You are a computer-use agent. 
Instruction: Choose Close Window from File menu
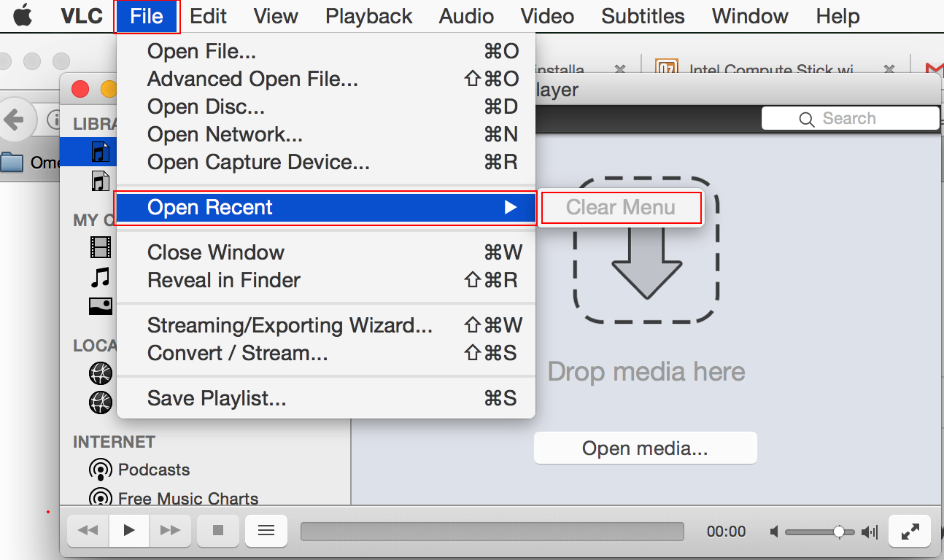click(x=326, y=252)
